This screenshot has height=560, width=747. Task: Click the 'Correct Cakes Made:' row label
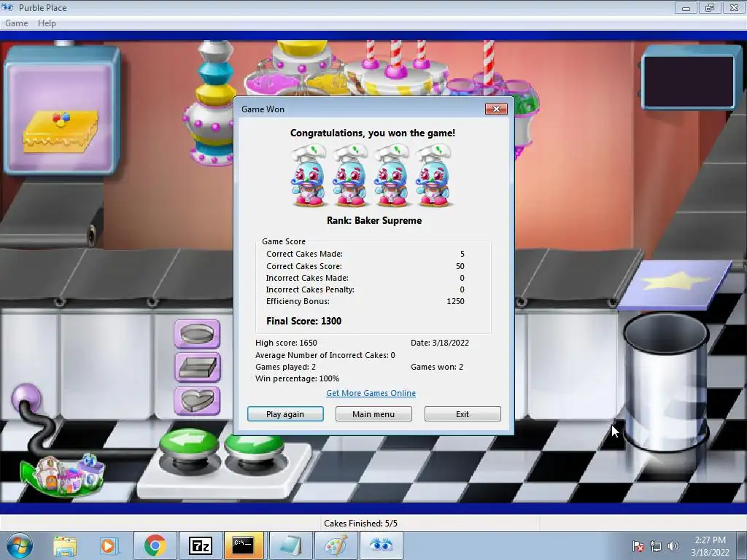(304, 254)
